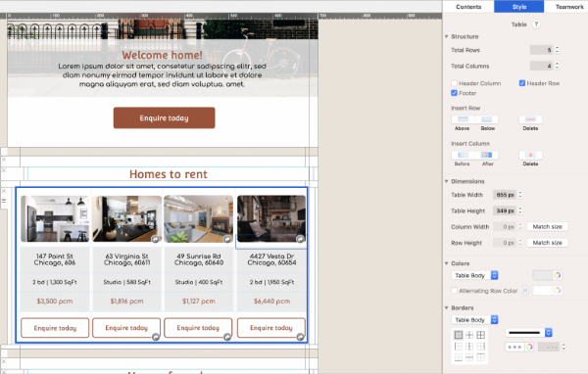This screenshot has height=374, width=588.
Task: Delete the selected table column
Action: [x=530, y=155]
